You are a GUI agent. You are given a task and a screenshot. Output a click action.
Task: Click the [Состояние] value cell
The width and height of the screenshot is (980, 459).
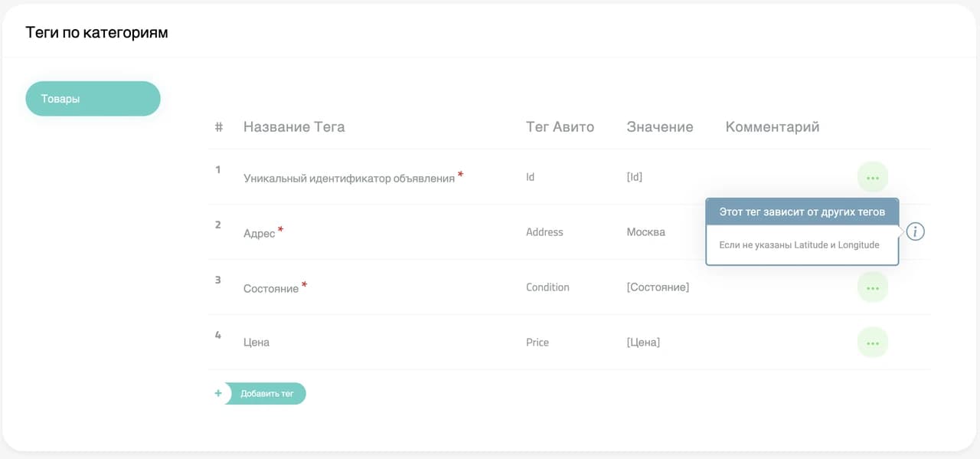pos(658,287)
